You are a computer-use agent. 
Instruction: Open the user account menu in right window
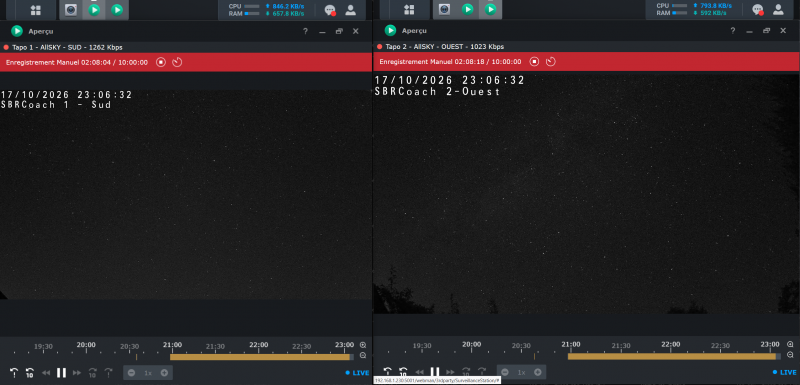pos(778,9)
